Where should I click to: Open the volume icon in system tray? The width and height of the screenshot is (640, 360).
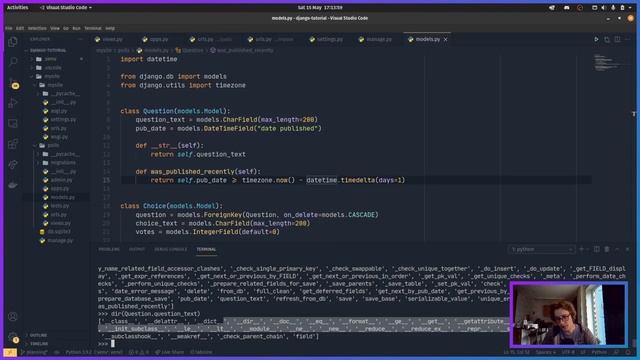coord(604,7)
